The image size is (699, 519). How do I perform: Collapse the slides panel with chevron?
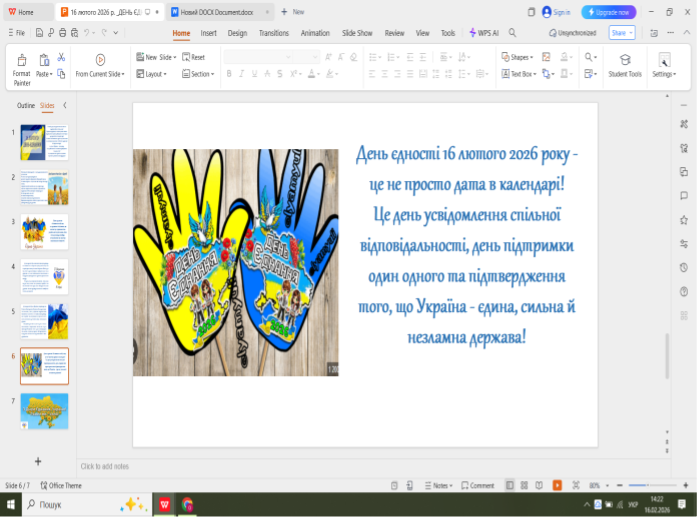(x=65, y=105)
